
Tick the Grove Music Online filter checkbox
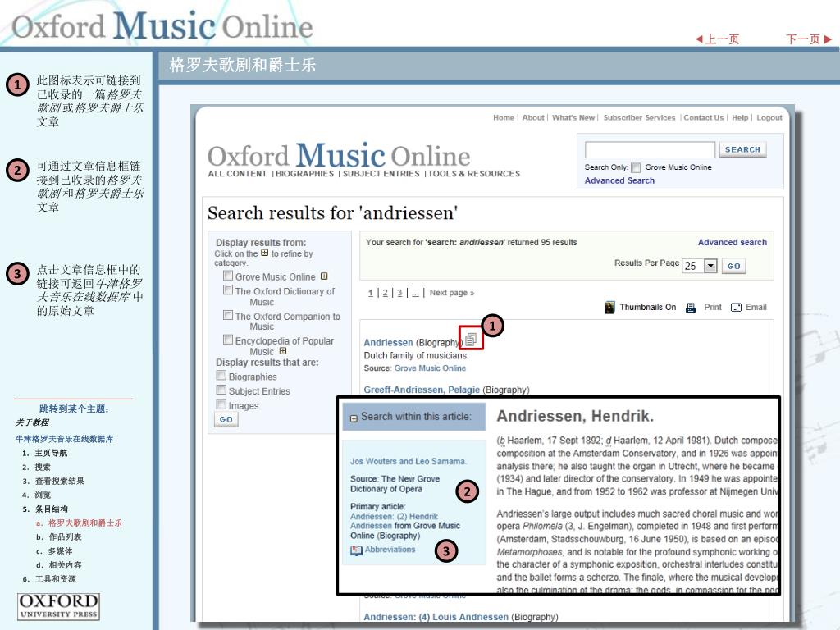228,276
